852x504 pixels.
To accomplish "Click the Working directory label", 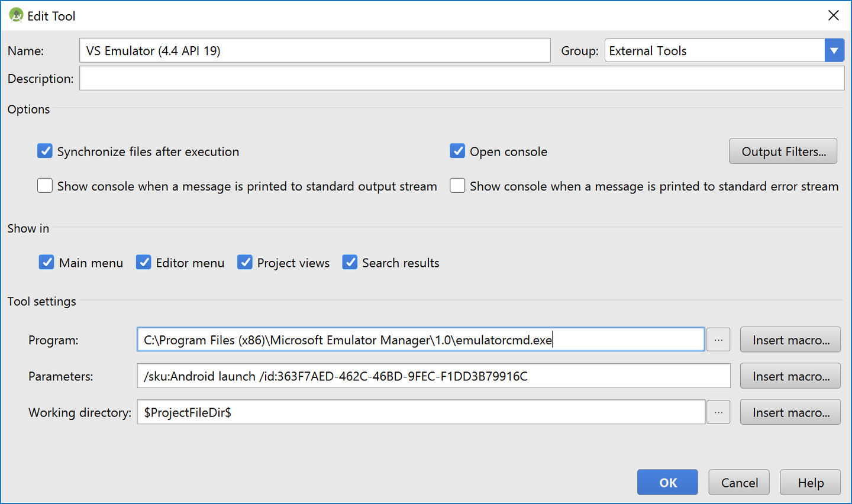I will pos(80,412).
